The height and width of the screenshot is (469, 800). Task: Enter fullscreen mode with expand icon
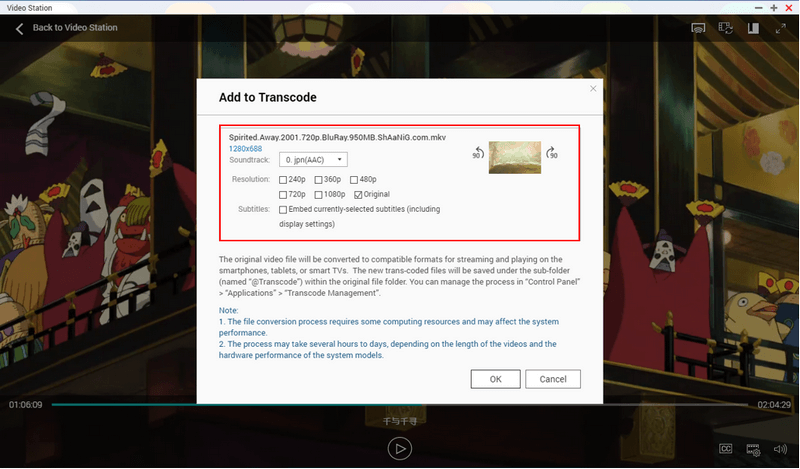[x=781, y=29]
